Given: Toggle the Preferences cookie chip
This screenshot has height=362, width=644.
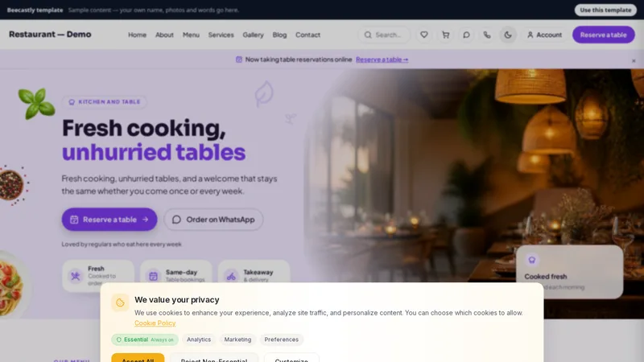Looking at the screenshot, I should (281, 339).
